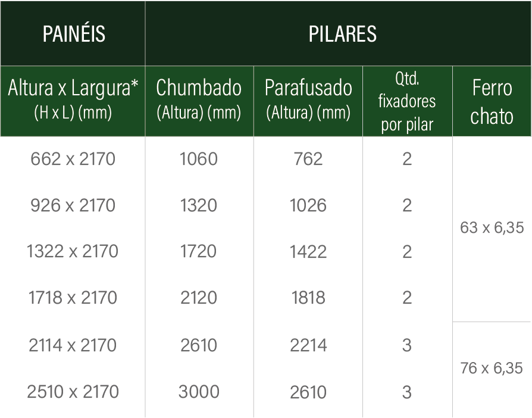Click the Parafusado value 762

(308, 159)
